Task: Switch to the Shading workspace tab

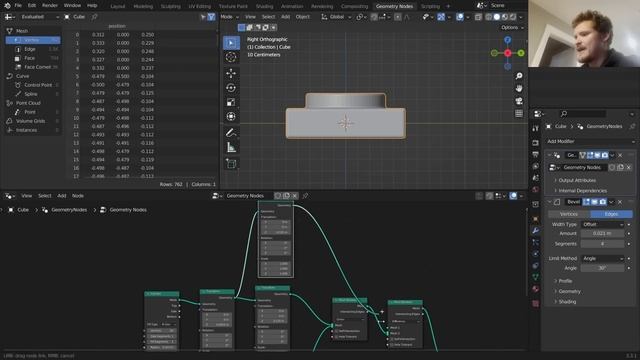Action: (x=264, y=6)
